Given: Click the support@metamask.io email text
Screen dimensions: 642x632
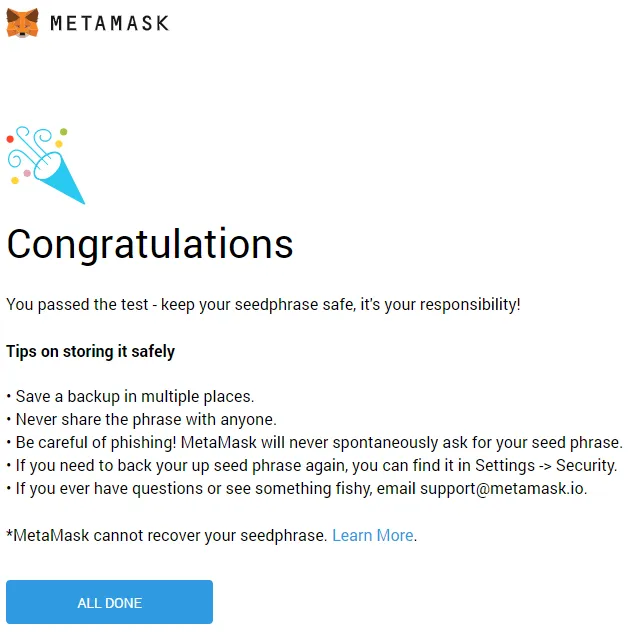Looking at the screenshot, I should pos(502,489).
